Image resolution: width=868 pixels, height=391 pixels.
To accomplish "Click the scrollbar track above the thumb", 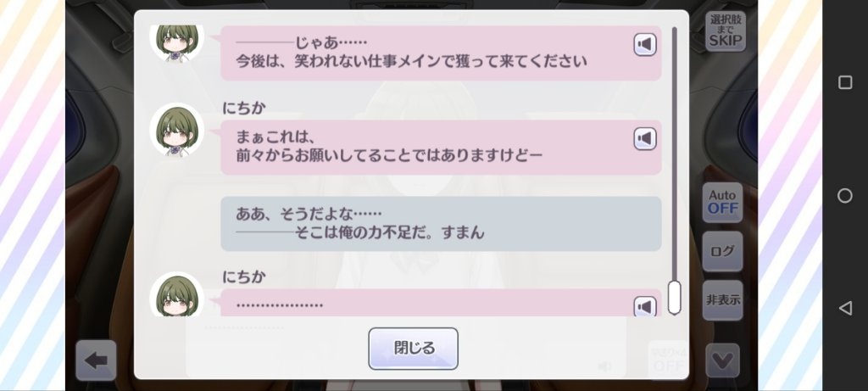I will coord(674,154).
